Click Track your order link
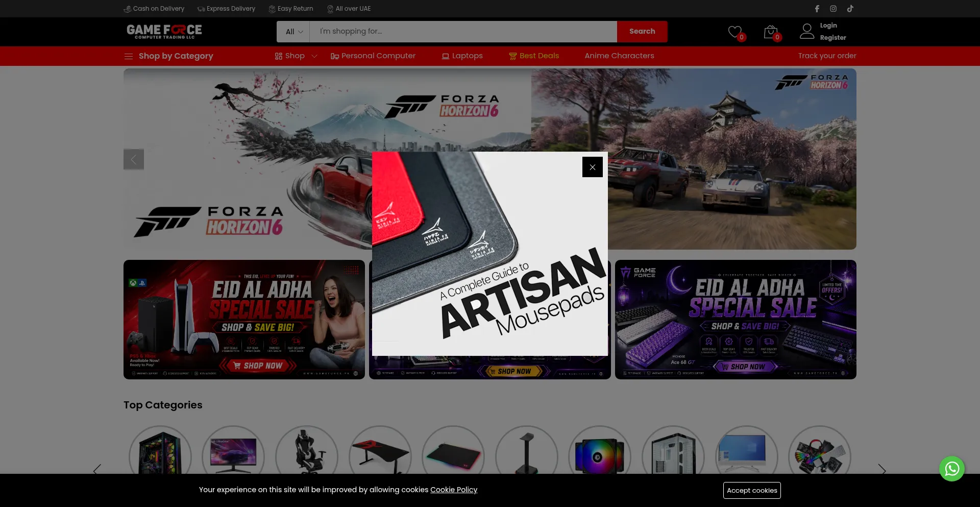The height and width of the screenshot is (507, 980). [x=827, y=56]
